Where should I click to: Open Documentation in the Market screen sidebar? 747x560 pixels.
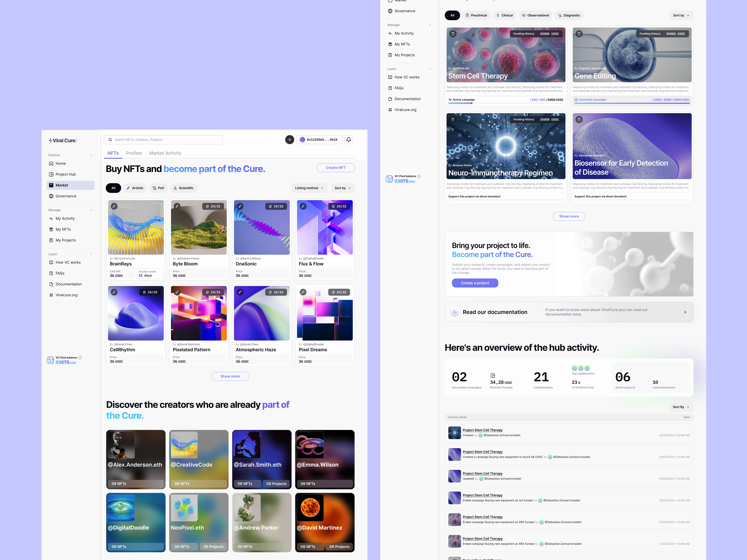coord(71,284)
